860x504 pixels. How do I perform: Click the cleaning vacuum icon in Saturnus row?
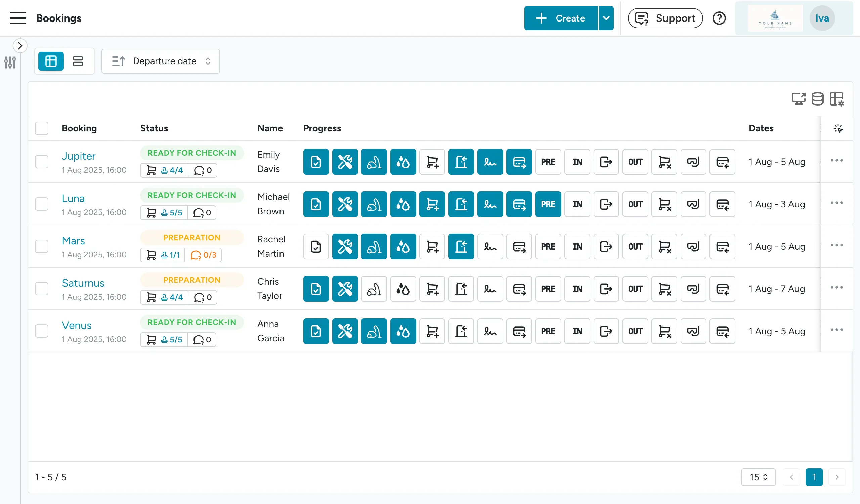[374, 289]
